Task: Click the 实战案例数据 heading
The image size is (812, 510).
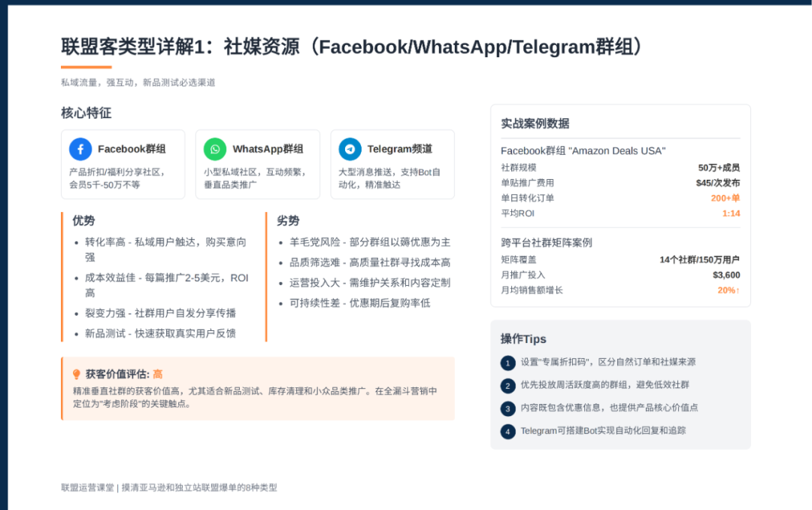Action: [x=535, y=123]
